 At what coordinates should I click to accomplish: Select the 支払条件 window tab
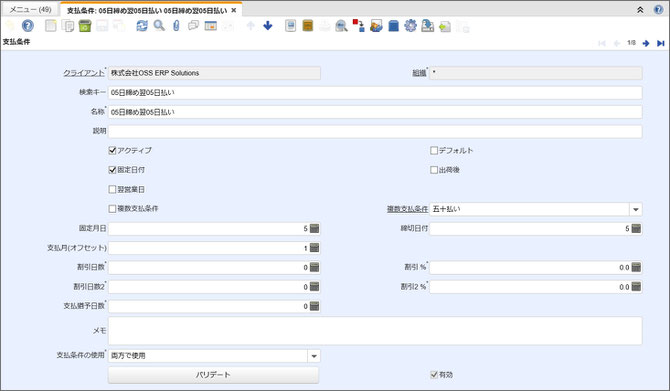click(147, 10)
